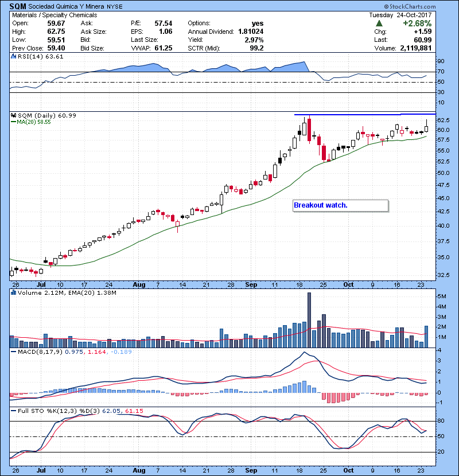Click Materials / Specialty Chemicals sector text

point(55,15)
